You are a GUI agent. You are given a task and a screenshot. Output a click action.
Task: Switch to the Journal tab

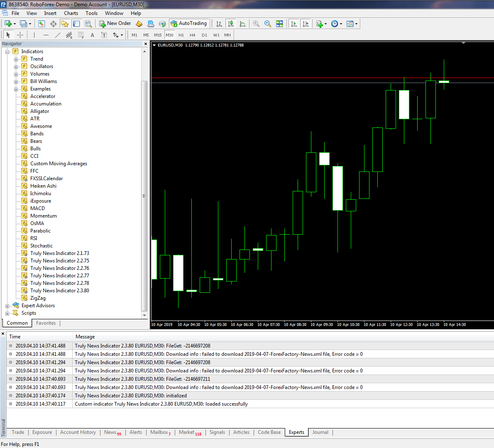(x=320, y=432)
